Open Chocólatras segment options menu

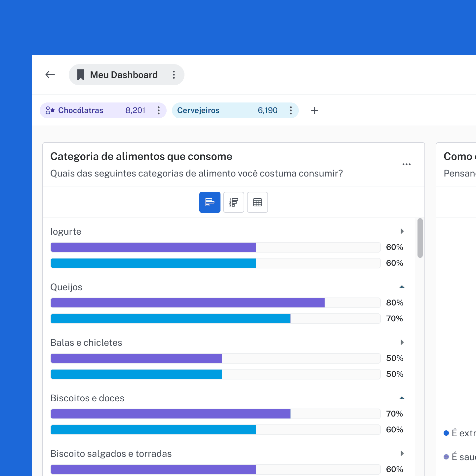click(159, 110)
